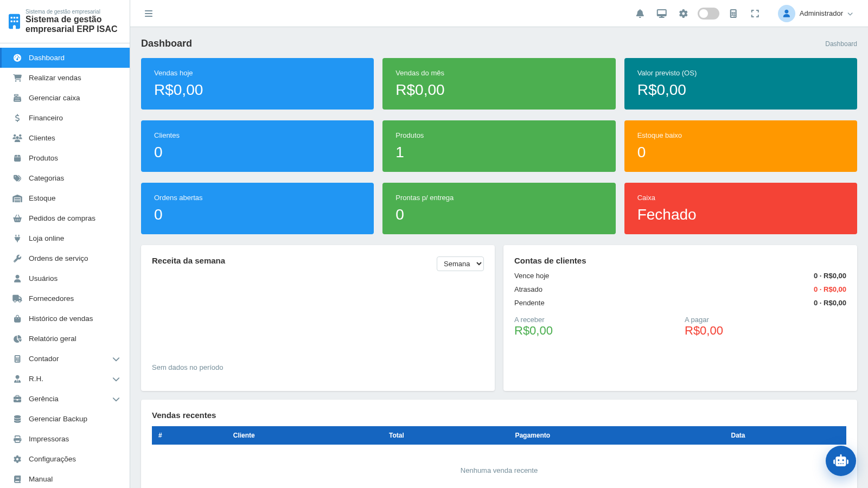Enter fullscreen with the expand icon
Image resolution: width=868 pixels, height=488 pixels.
pos(755,14)
